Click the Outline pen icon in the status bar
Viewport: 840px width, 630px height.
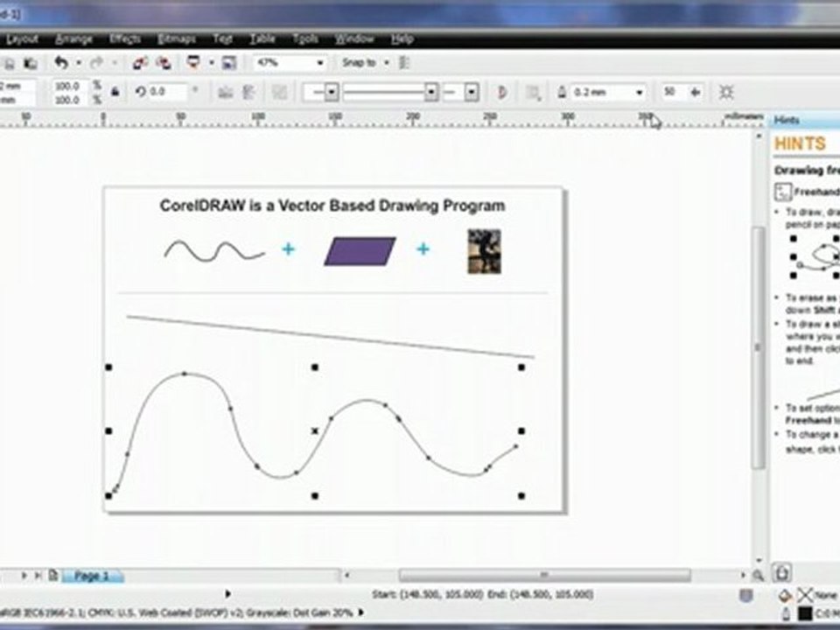[786, 612]
